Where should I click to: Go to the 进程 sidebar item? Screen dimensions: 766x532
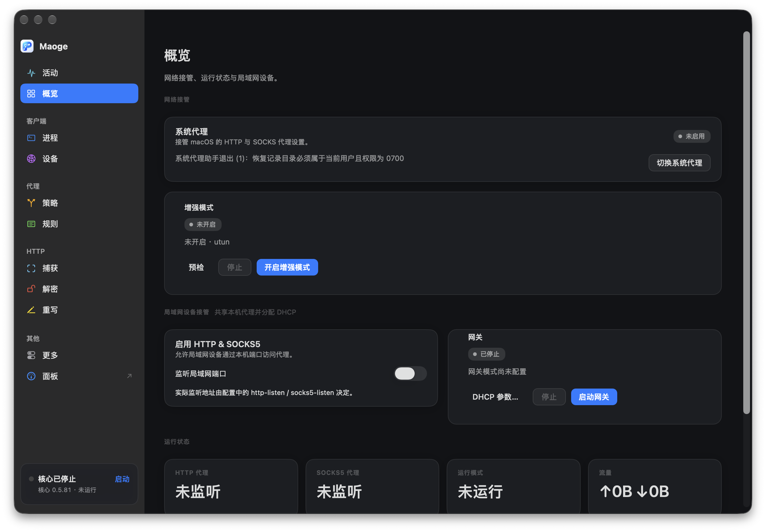tap(79, 138)
